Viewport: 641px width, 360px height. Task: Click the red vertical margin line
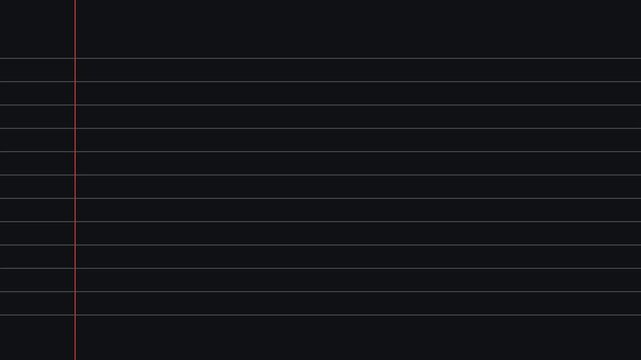tap(75, 180)
